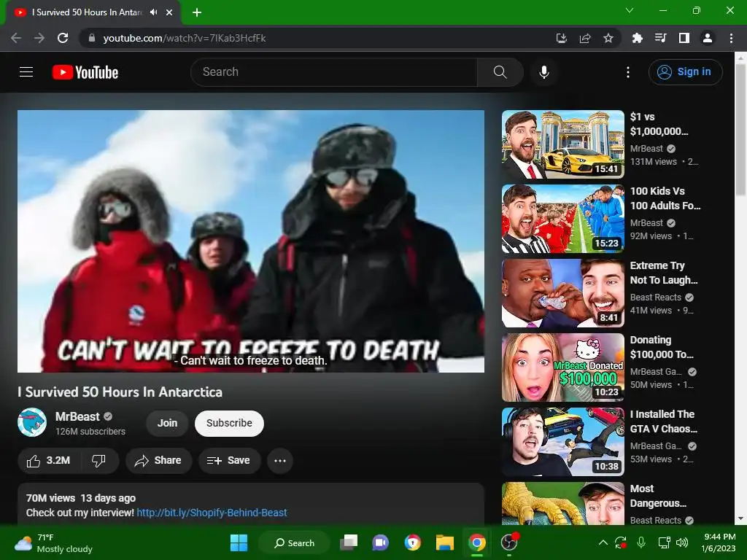Open Chrome three-dot menu
Screen dimensions: 747x560
(731, 38)
